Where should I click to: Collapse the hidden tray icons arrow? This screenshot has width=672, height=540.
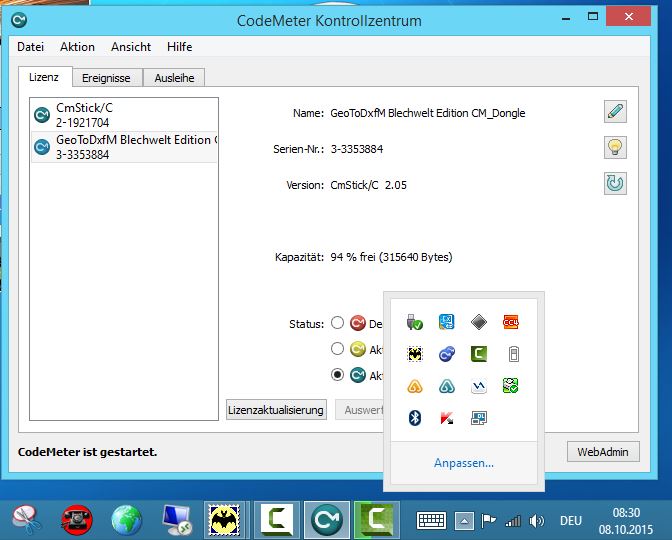tap(463, 521)
